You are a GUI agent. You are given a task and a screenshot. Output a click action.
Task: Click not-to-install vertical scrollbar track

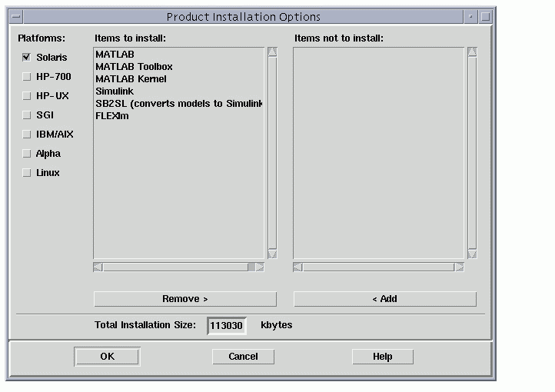point(472,153)
